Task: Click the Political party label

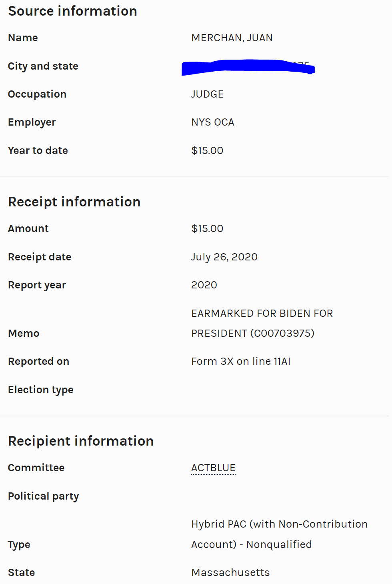Action: pos(44,496)
